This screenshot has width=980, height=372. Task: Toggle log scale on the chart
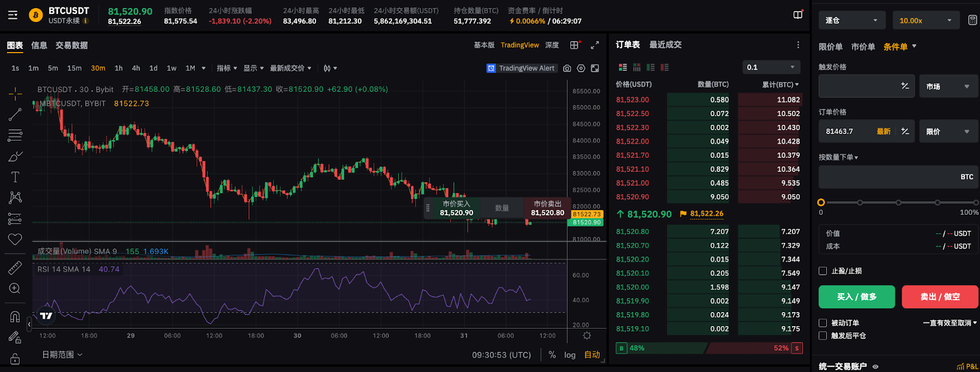pyautogui.click(x=570, y=355)
